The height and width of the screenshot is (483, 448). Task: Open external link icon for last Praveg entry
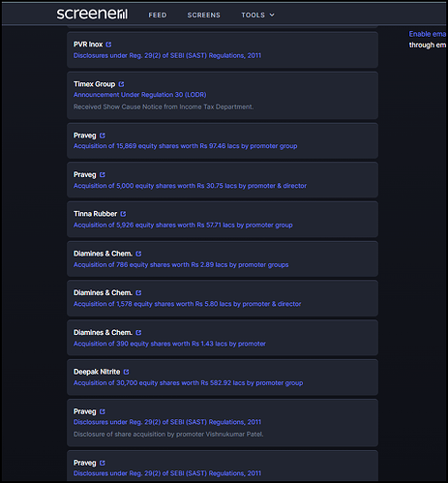pyautogui.click(x=103, y=463)
